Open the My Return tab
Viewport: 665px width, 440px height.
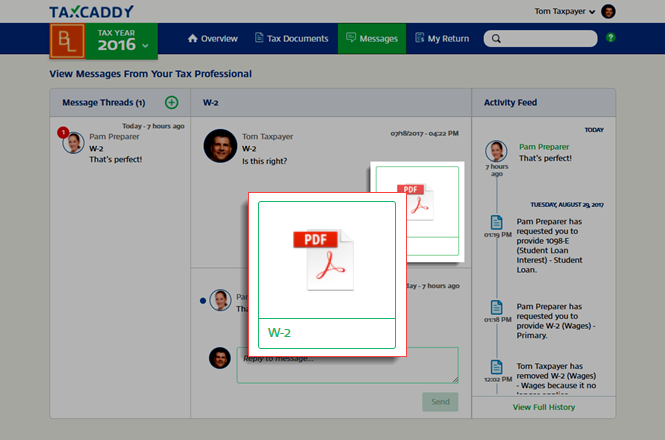pyautogui.click(x=442, y=39)
